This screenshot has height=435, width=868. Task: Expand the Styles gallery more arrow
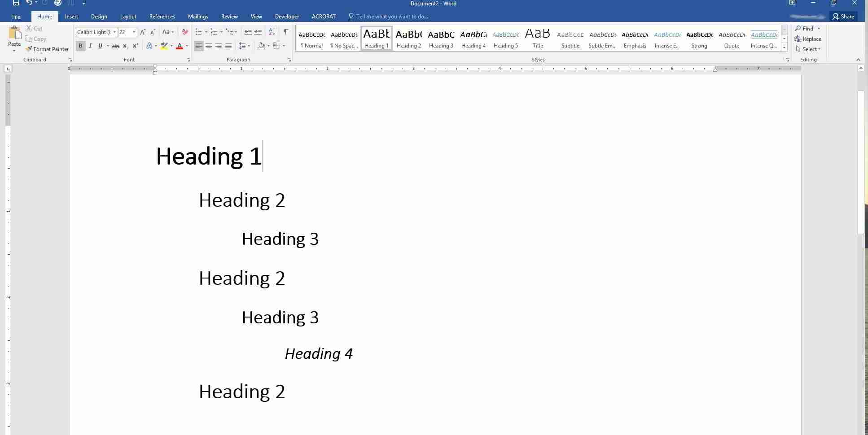coord(784,48)
